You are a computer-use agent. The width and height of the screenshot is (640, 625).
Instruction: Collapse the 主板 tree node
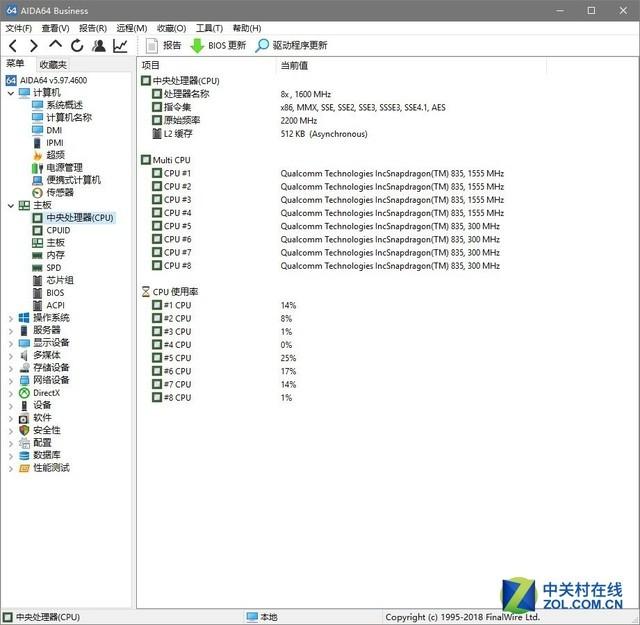coord(11,205)
